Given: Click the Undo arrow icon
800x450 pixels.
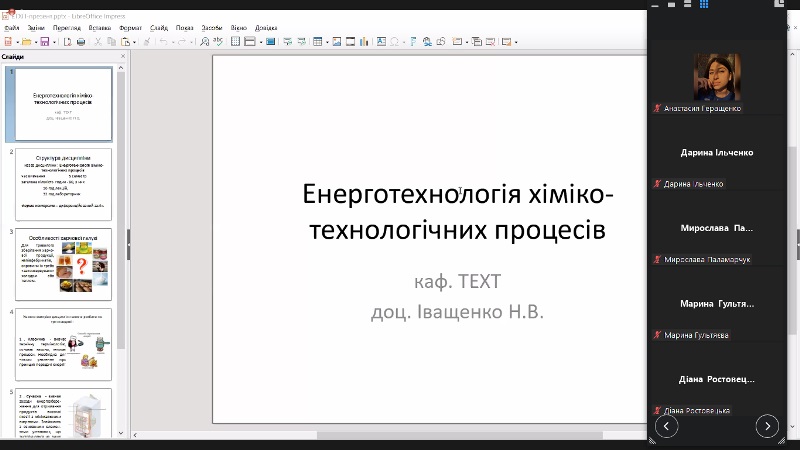Looking at the screenshot, I should [x=162, y=42].
